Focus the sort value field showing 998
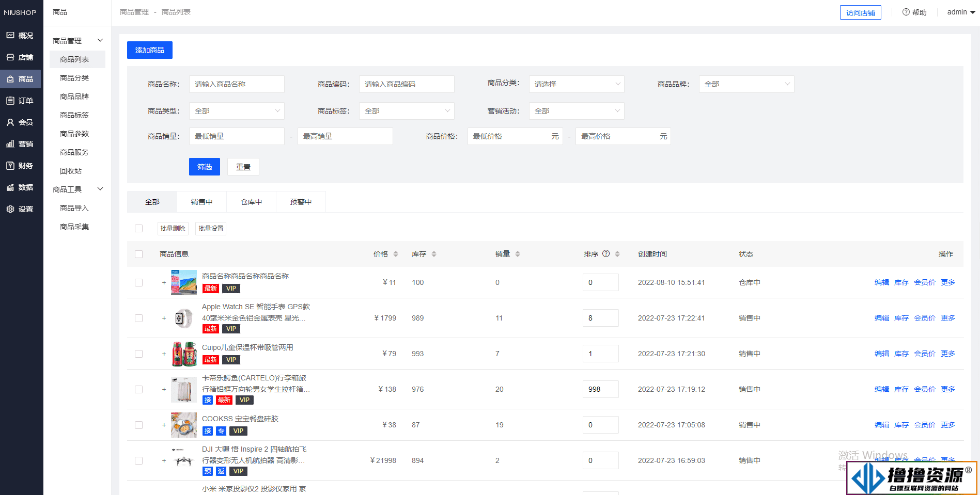This screenshot has width=980, height=495. [x=601, y=389]
